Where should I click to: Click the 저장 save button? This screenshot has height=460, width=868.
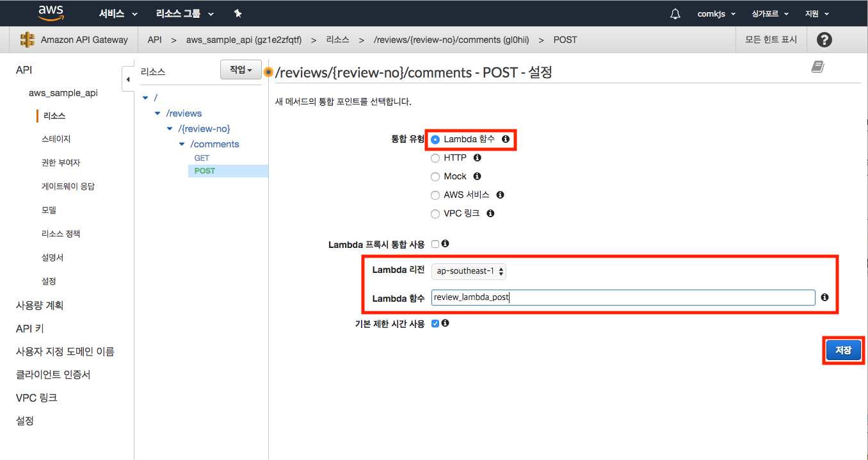tap(843, 350)
